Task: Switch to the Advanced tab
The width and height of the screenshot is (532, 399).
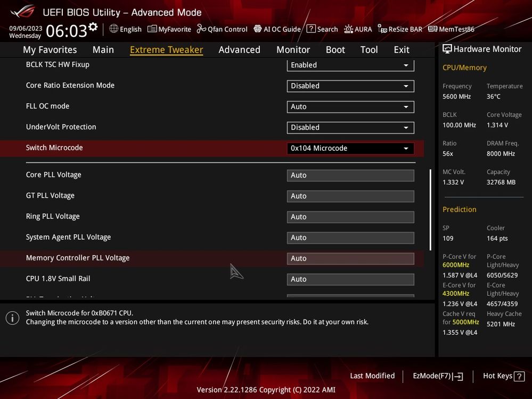Action: click(239, 50)
